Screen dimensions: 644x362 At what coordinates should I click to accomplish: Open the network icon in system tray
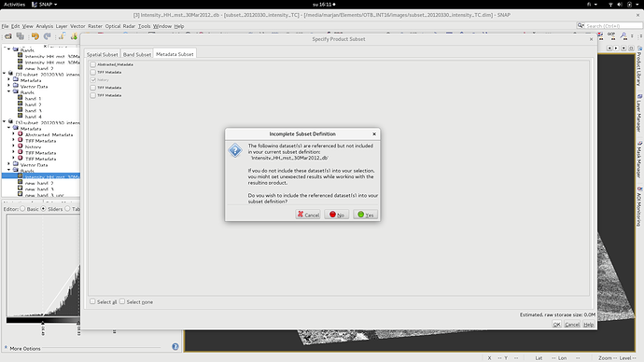click(610, 4)
